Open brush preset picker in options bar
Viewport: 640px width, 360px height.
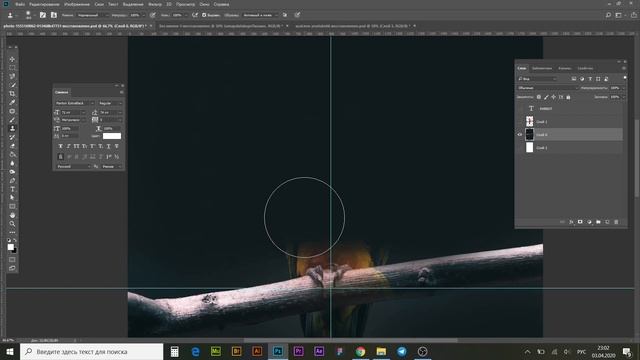click(29, 15)
